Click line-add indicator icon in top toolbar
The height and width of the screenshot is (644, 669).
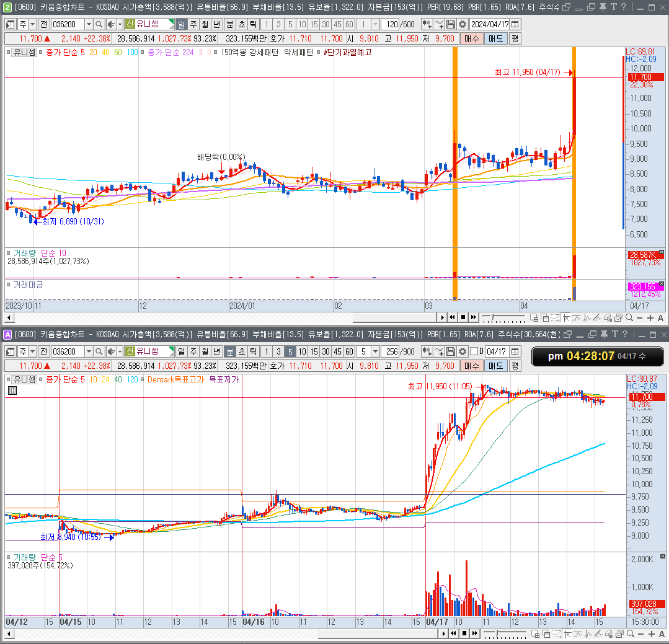click(x=438, y=24)
